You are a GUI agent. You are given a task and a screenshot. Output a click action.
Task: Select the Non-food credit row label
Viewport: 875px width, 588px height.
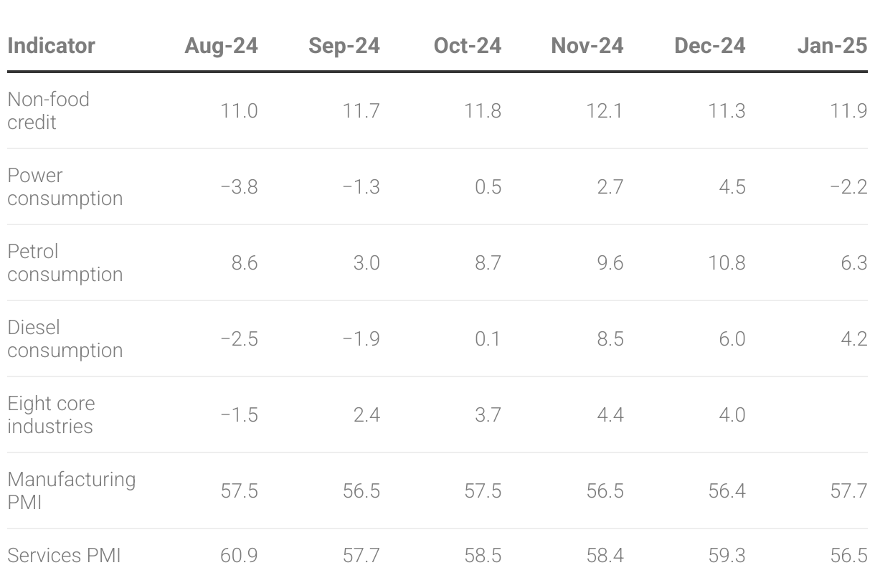point(48,110)
